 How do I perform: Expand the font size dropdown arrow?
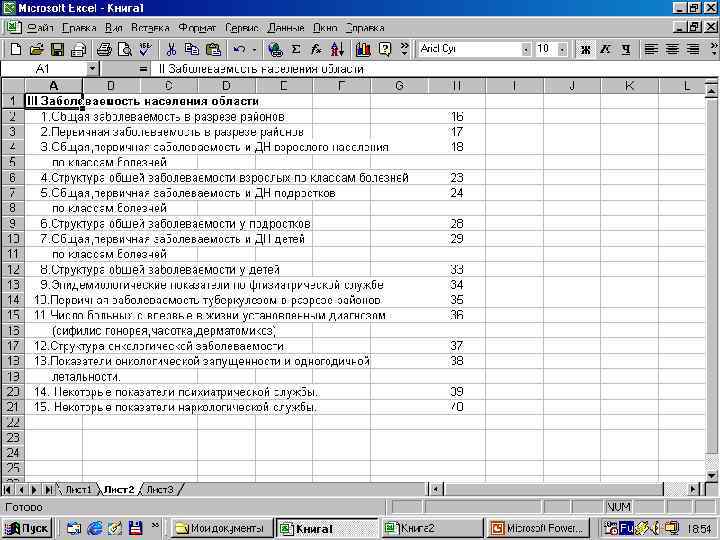tap(562, 49)
